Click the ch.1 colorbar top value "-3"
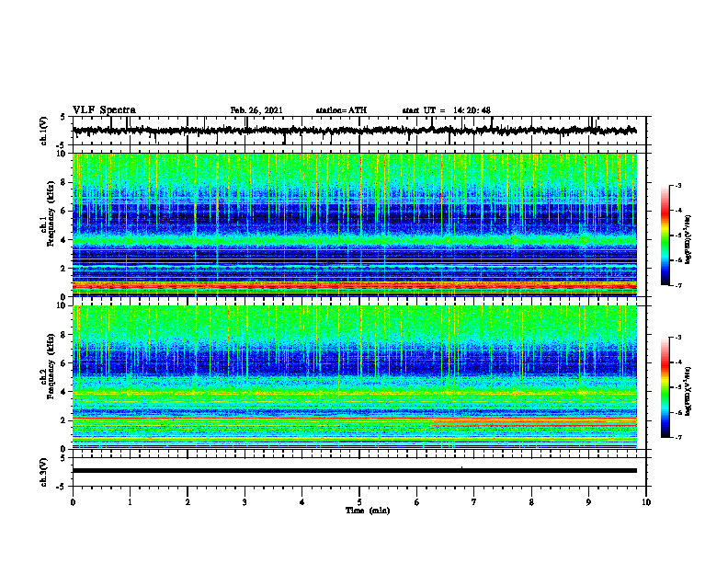728x563 pixels. coord(678,185)
